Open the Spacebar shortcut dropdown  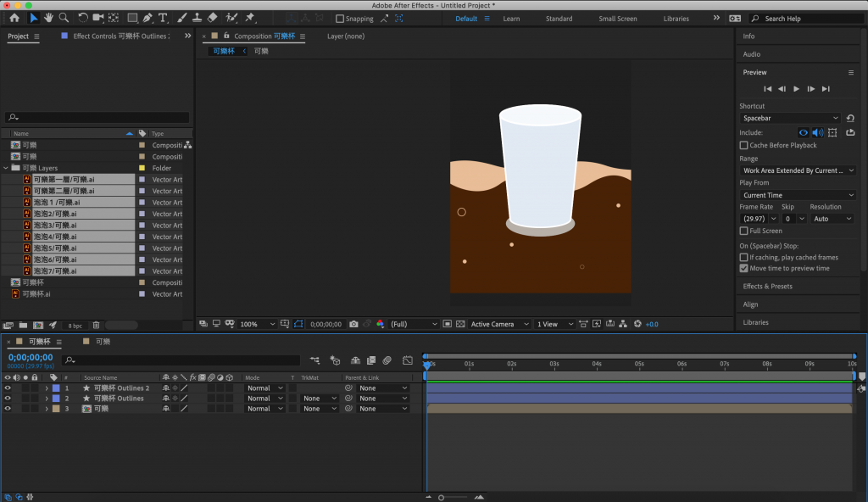[790, 118]
